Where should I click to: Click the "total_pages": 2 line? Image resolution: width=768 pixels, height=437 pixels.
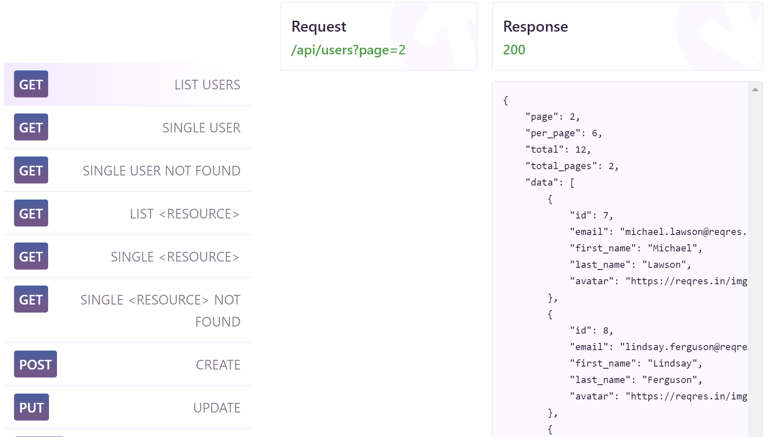pos(572,166)
